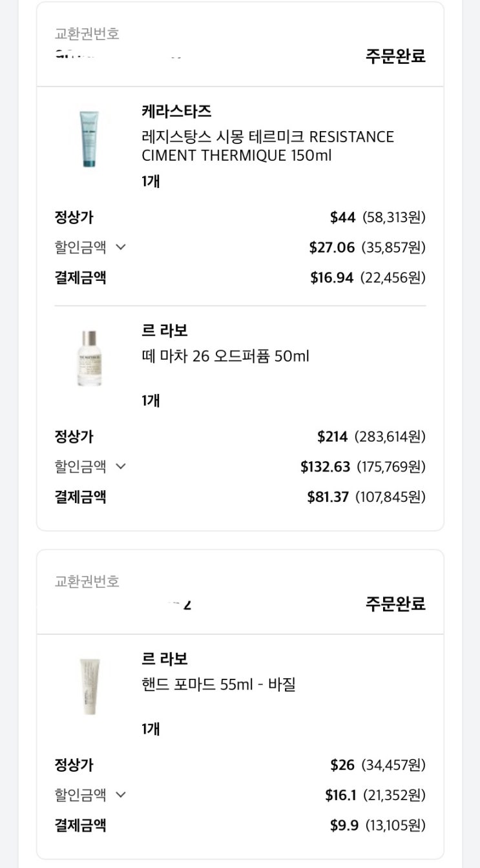Click 주문완료 status on the first order

tap(395, 56)
